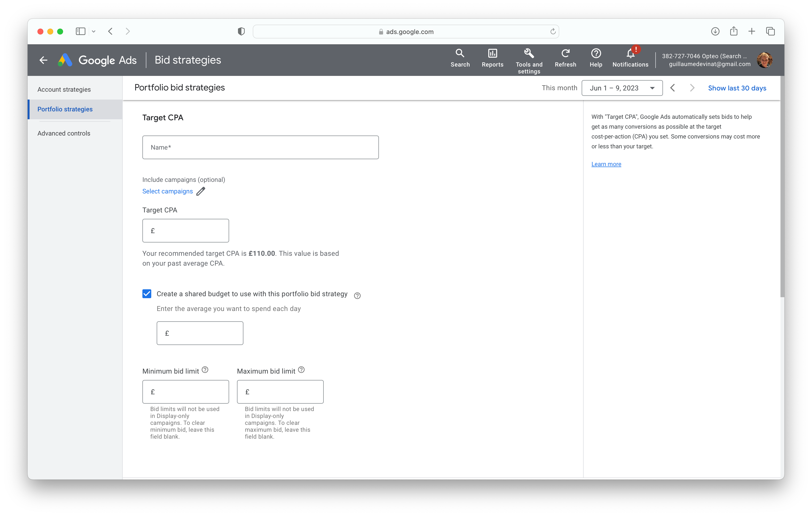This screenshot has height=516, width=812.
Task: Click the help icon next to Minimum bid limit
Action: tap(205, 370)
